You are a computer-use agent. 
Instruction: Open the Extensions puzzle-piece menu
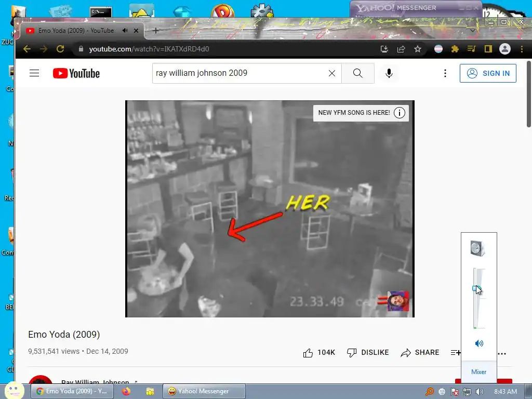coord(455,49)
